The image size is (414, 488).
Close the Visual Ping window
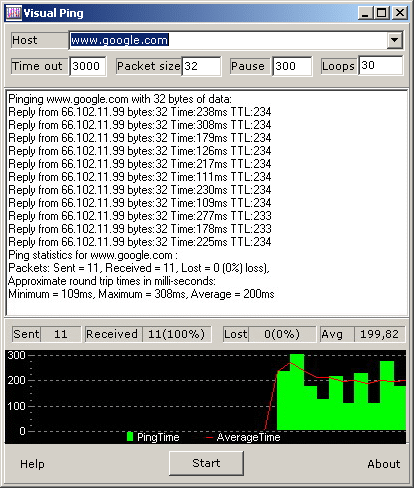[400, 13]
